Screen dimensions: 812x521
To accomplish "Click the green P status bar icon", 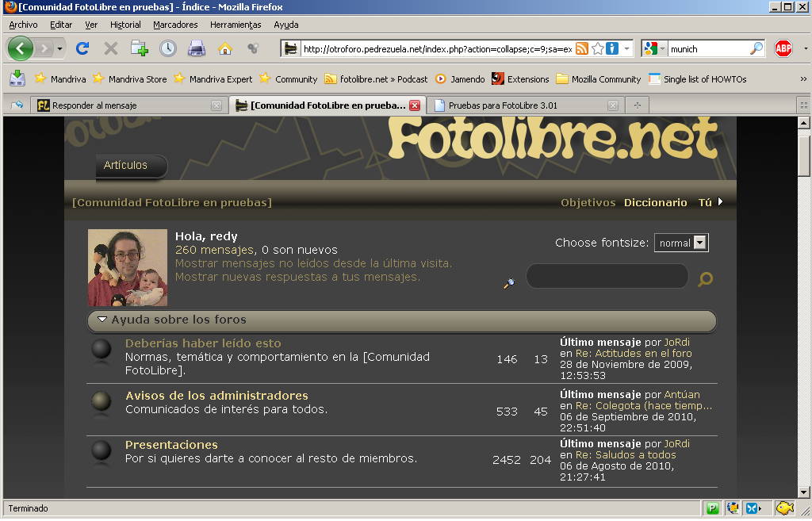I will [x=713, y=508].
